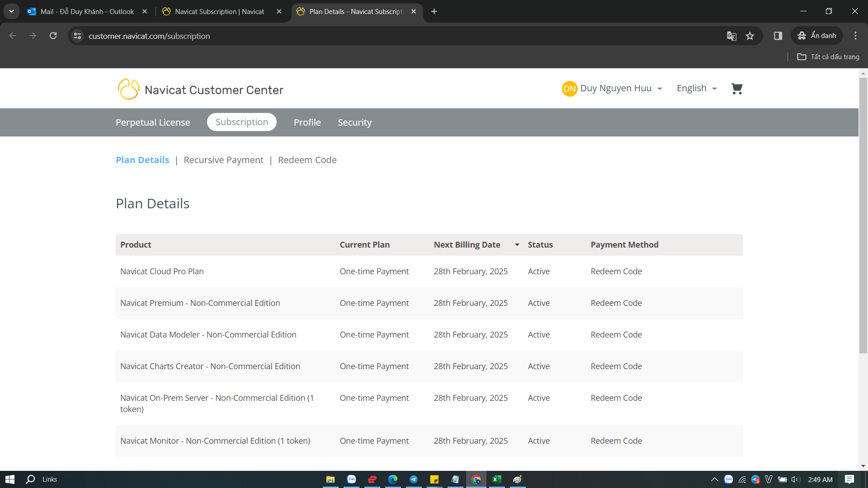Viewport: 868px width, 488px height.
Task: Open the Tất cả dấu trang bookmarks folder
Action: 828,57
